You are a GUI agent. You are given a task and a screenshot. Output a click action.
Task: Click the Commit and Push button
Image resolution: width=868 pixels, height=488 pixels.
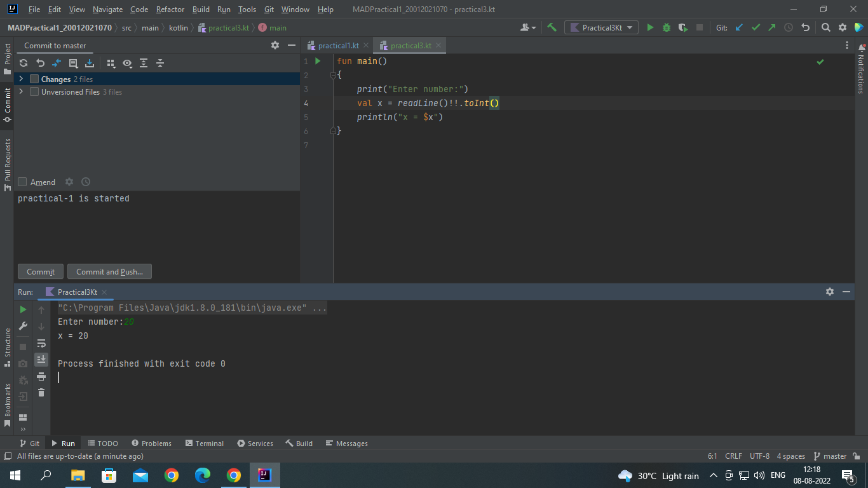coord(109,271)
